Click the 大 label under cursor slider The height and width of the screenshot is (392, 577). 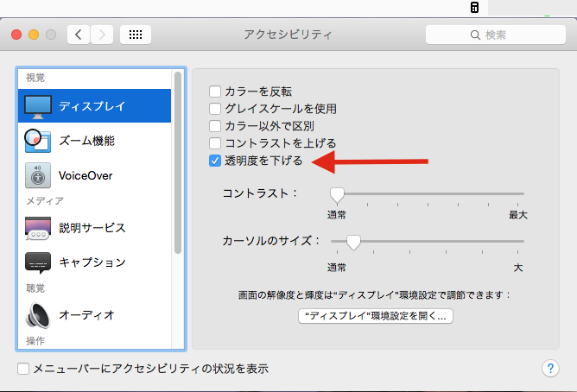click(x=518, y=268)
